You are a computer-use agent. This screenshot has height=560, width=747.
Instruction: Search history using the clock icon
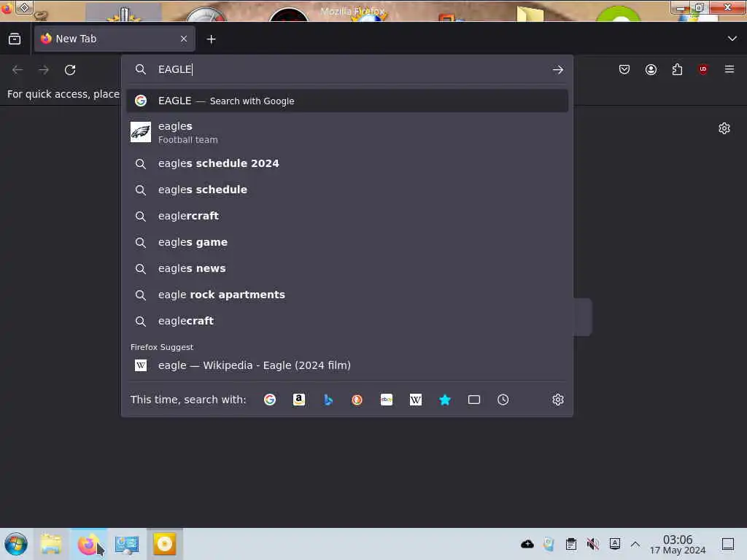pos(503,400)
